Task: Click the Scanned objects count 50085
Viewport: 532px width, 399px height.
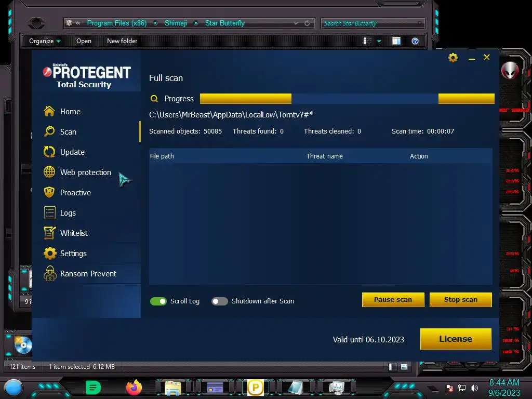Action: click(x=212, y=131)
